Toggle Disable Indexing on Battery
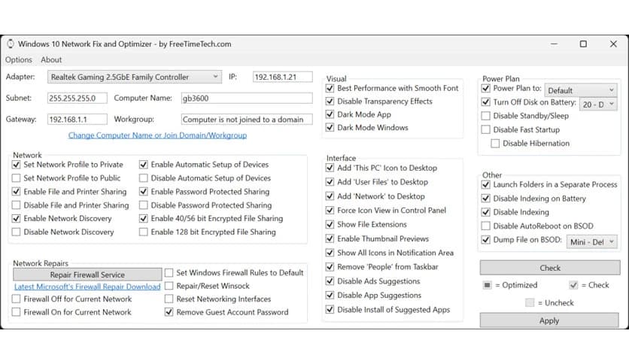The height and width of the screenshot is (364, 629). [486, 199]
